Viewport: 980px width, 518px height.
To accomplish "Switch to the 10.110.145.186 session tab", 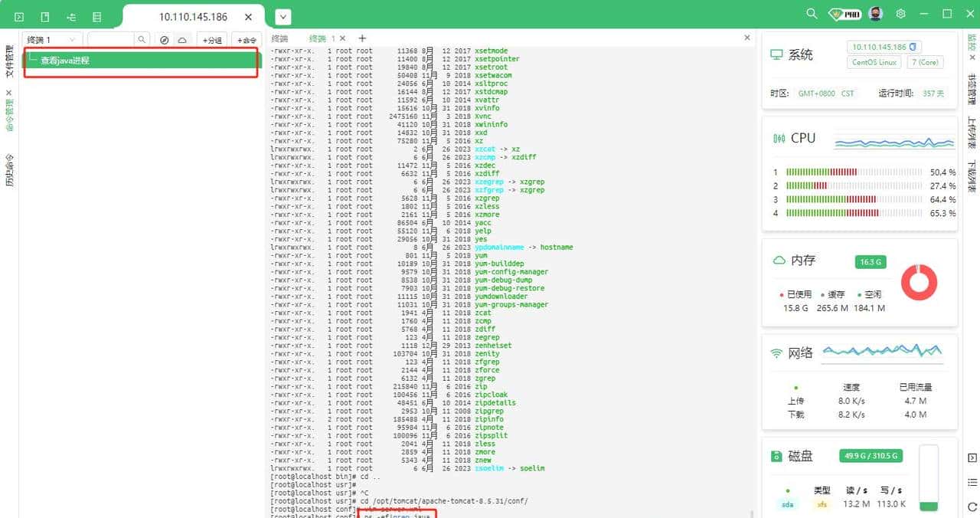I will pos(193,16).
